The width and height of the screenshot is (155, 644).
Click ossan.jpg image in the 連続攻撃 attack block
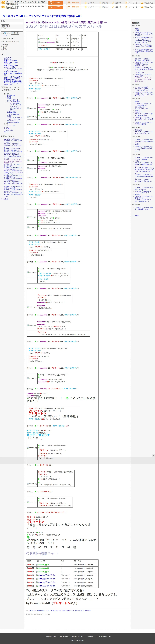(32, 217)
